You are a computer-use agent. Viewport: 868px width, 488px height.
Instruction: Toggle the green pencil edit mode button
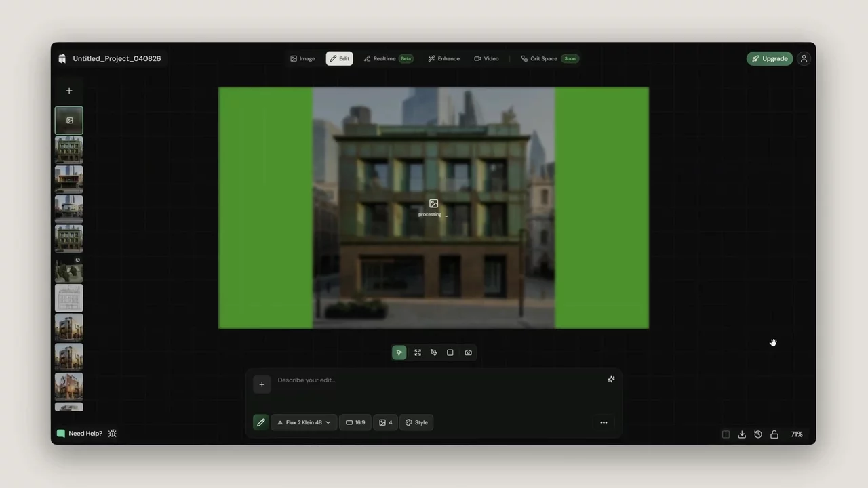(x=260, y=422)
